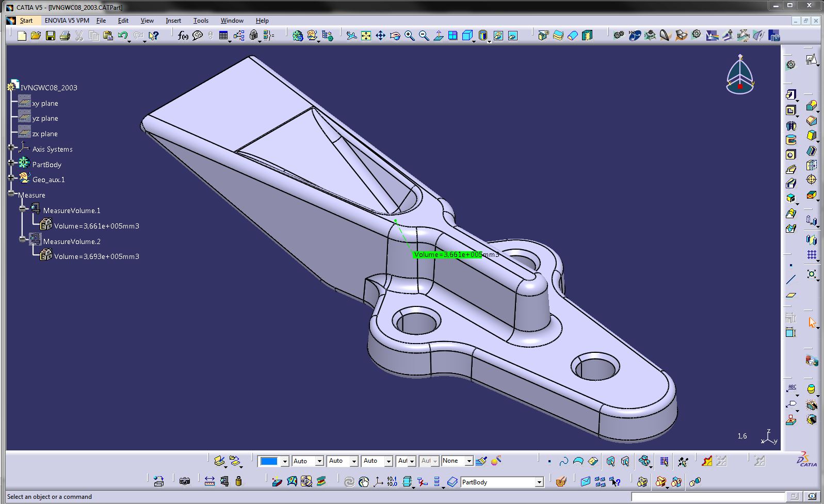The height and width of the screenshot is (504, 824).
Task: Click the green Volume measurement label
Action: coord(448,254)
